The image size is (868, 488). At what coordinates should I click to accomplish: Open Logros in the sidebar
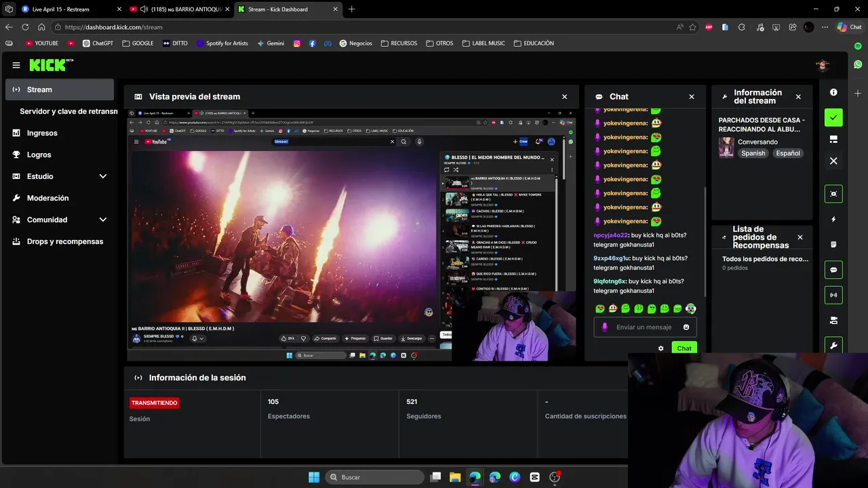tap(60, 155)
